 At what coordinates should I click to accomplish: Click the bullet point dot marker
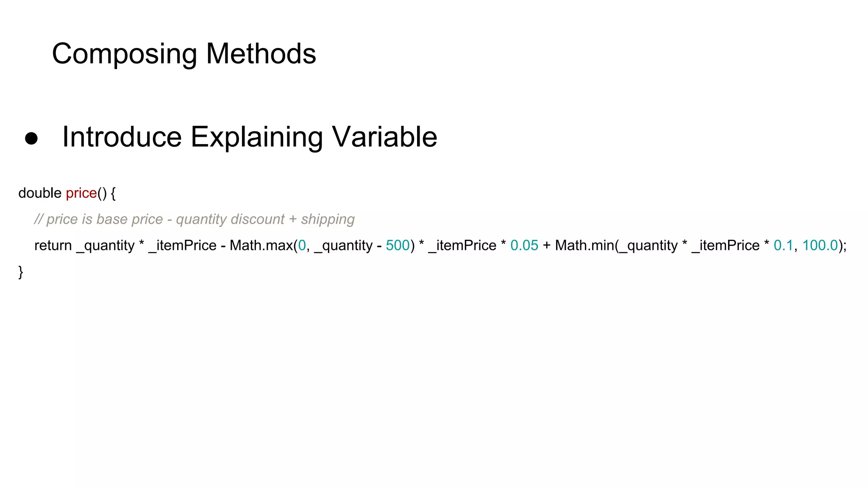click(31, 138)
